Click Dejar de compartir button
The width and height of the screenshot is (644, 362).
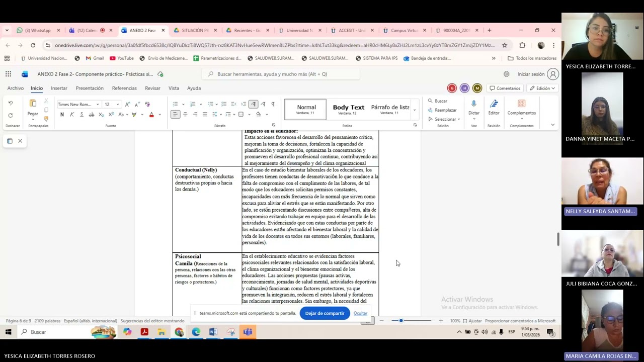[325, 313]
